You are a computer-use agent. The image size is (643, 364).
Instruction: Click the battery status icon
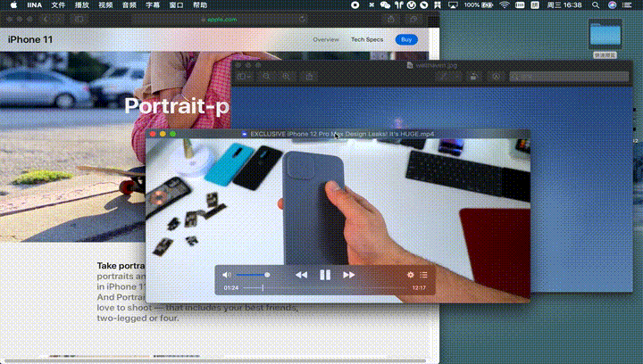click(488, 5)
